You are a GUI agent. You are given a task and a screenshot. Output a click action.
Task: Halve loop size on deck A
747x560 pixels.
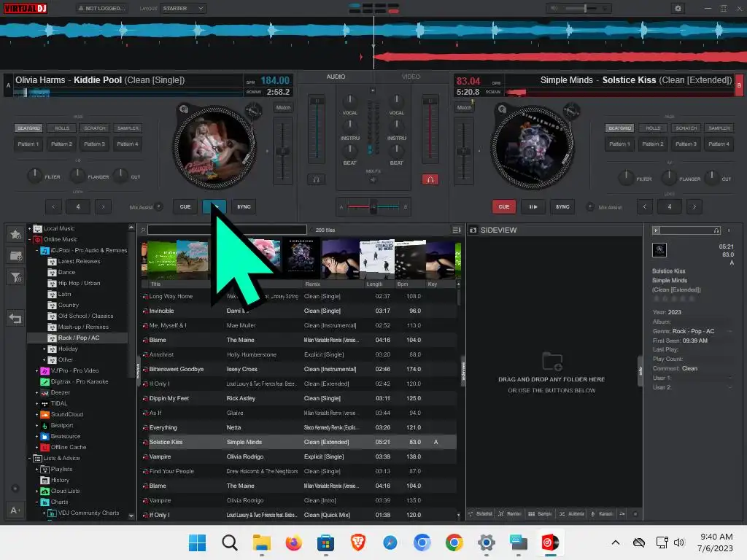[53, 206]
